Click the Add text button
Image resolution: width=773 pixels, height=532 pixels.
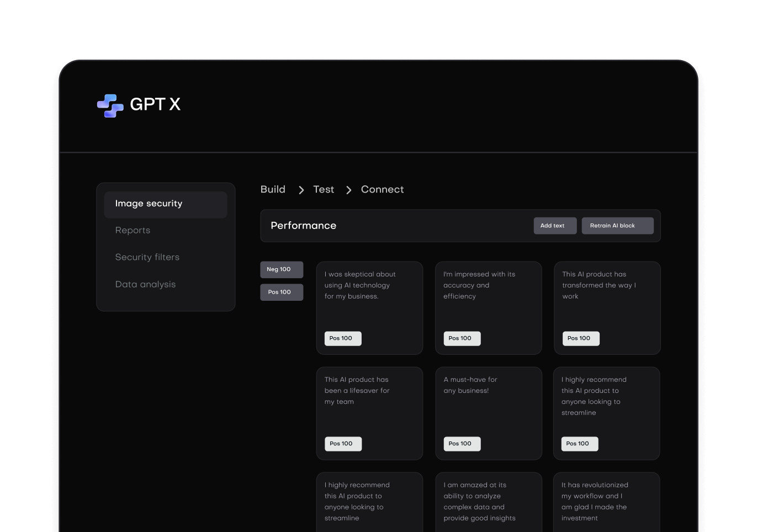pyautogui.click(x=554, y=226)
